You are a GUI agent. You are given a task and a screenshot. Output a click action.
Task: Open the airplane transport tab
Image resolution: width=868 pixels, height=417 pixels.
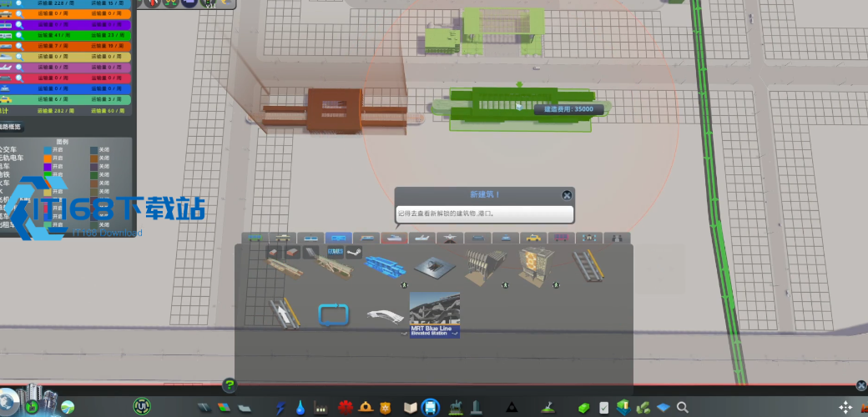point(421,238)
